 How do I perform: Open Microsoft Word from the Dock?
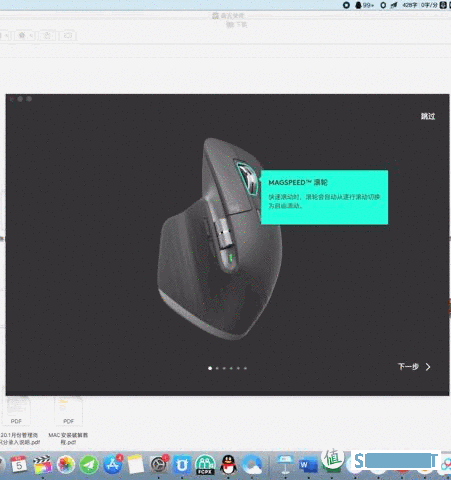(307, 465)
